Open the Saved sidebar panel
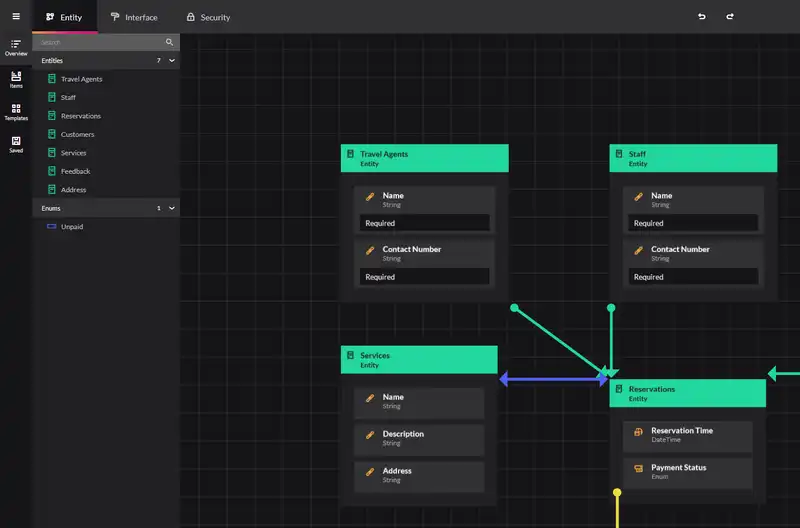This screenshot has height=528, width=800. 16,144
